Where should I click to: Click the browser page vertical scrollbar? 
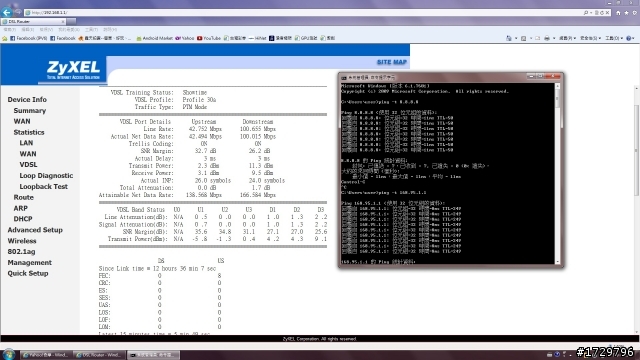[636, 210]
